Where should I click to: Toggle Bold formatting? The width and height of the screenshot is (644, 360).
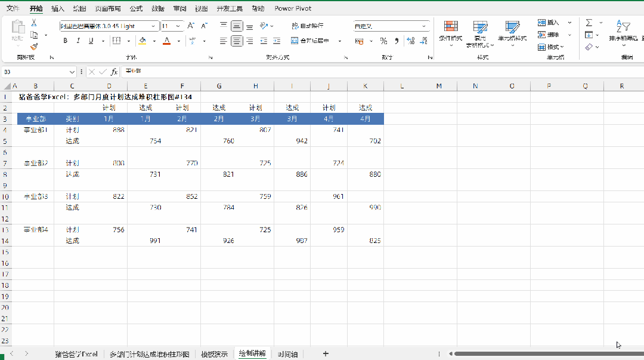(x=66, y=41)
